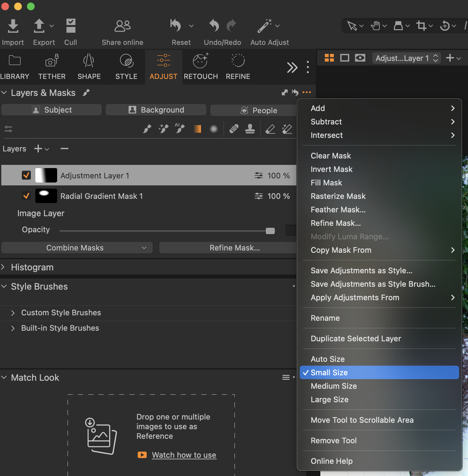468x476 pixels.
Task: Choose Duplicate Selected Layer
Action: (x=379, y=338)
